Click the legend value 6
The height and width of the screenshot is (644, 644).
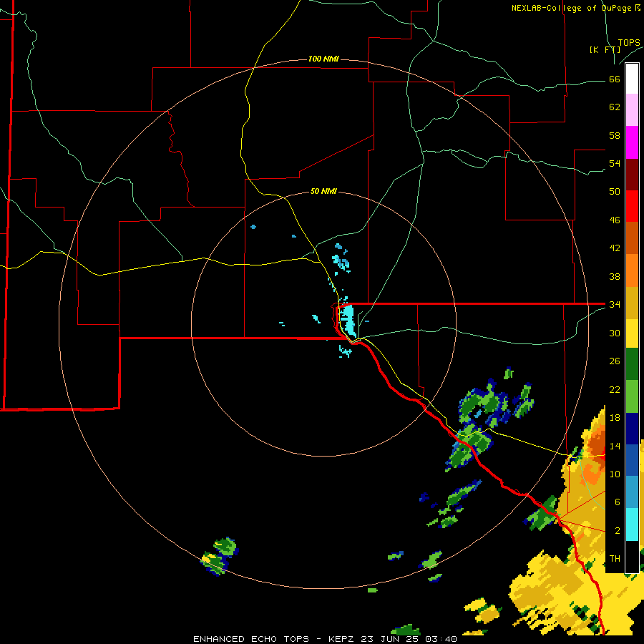click(618, 502)
